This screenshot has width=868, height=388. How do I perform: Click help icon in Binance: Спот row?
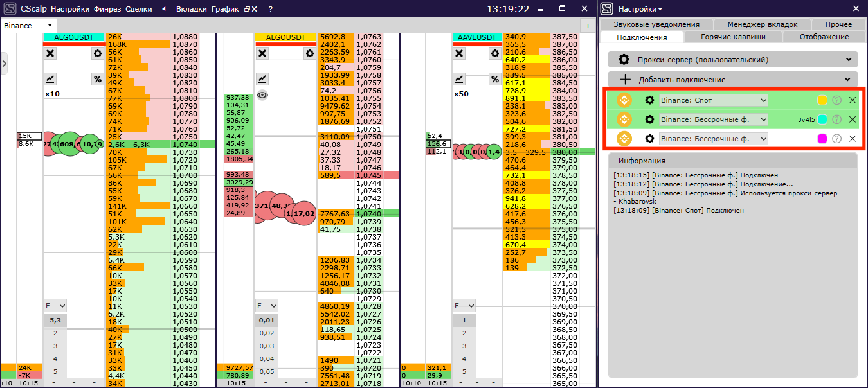coord(836,100)
